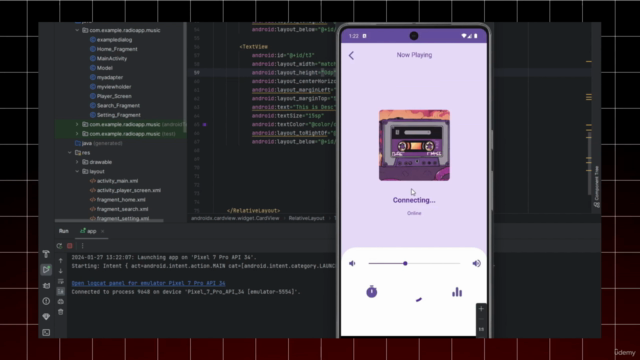The width and height of the screenshot is (640, 360).
Task: Collapse the layout folder
Action: (x=77, y=171)
